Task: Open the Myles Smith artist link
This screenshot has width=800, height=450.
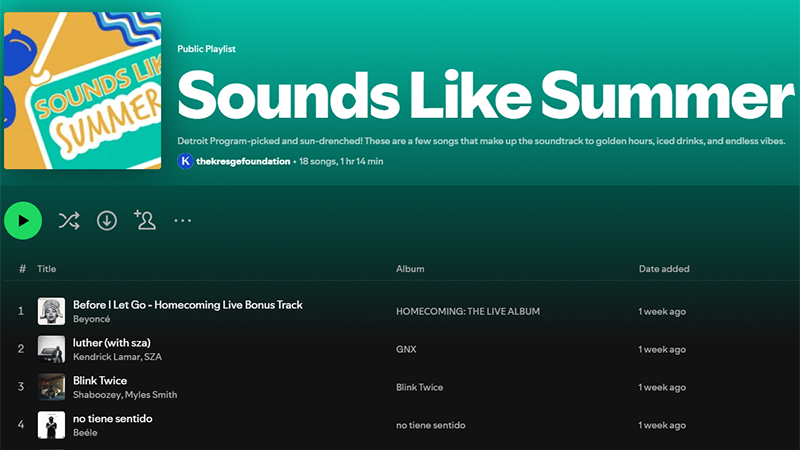Action: [149, 395]
